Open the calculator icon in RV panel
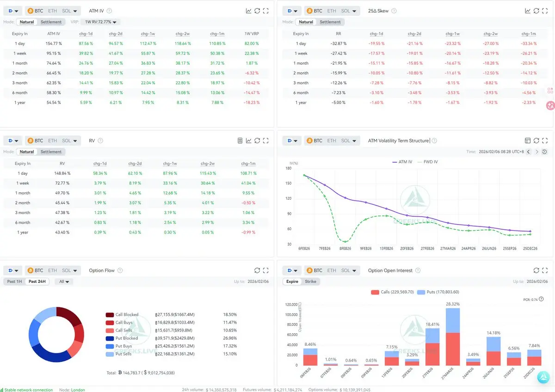 (240, 141)
